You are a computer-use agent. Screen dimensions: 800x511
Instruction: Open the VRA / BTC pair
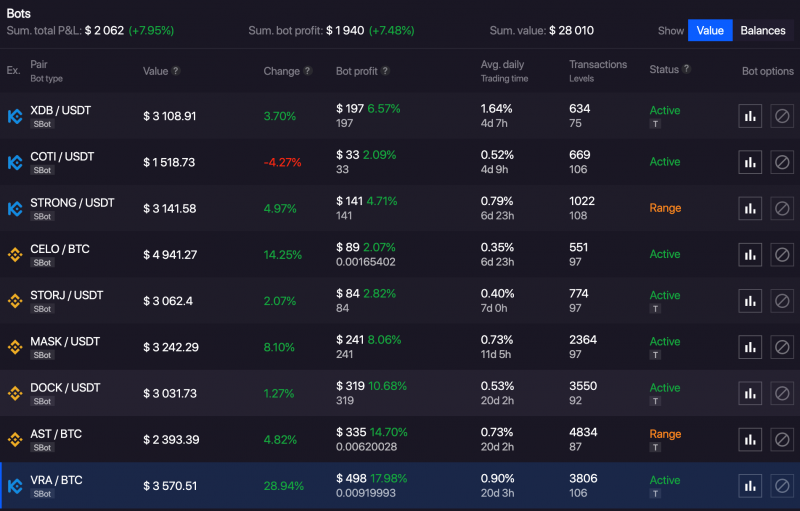point(56,480)
